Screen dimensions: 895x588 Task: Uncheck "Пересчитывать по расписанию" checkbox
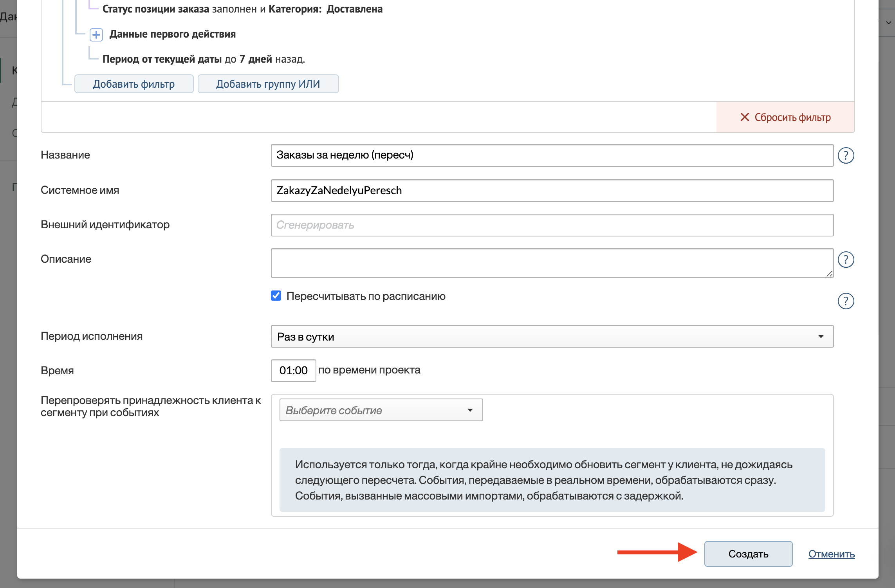(x=276, y=296)
